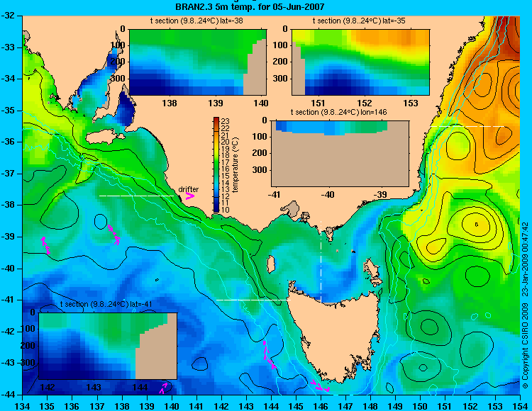
Task: Select the 't section lon=146' heading
Action: [338, 112]
